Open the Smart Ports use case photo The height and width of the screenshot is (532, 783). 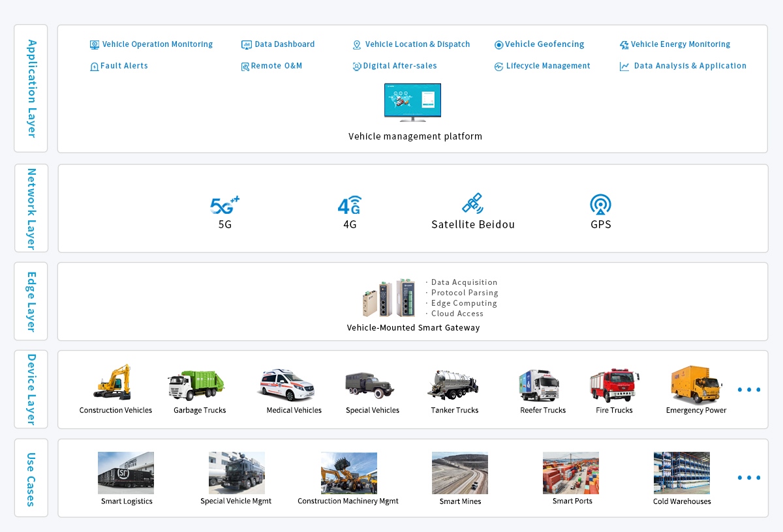[x=570, y=473]
